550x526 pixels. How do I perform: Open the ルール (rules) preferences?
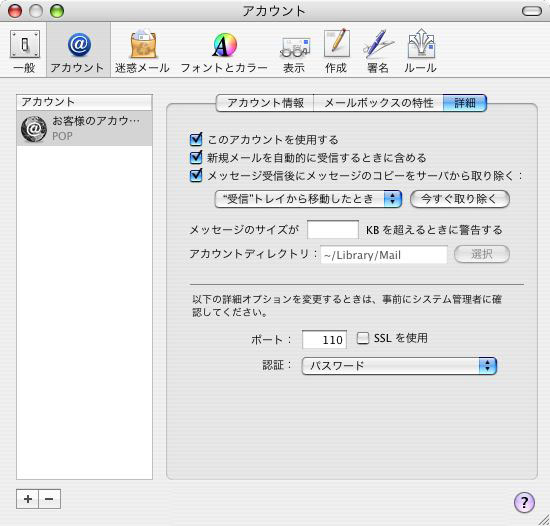(420, 51)
